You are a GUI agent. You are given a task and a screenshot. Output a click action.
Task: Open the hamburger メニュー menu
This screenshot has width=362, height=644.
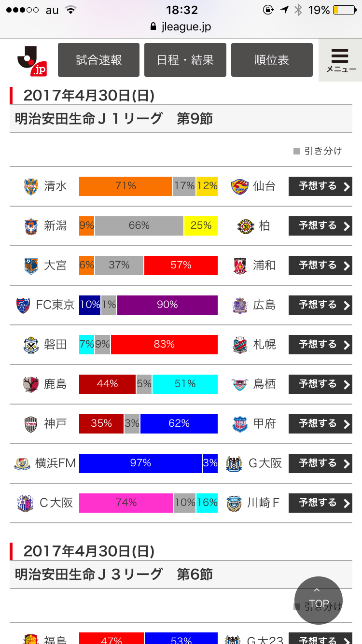pos(341,60)
